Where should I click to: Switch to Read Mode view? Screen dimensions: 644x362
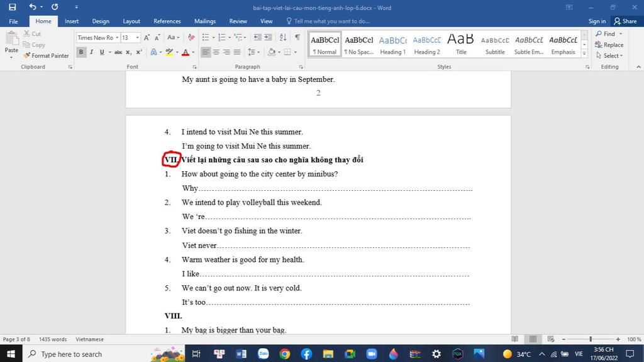click(x=514, y=339)
